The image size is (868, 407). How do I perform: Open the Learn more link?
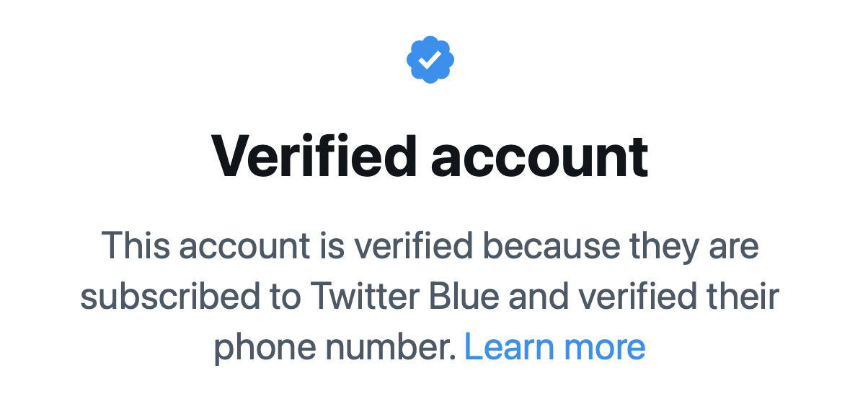point(554,347)
